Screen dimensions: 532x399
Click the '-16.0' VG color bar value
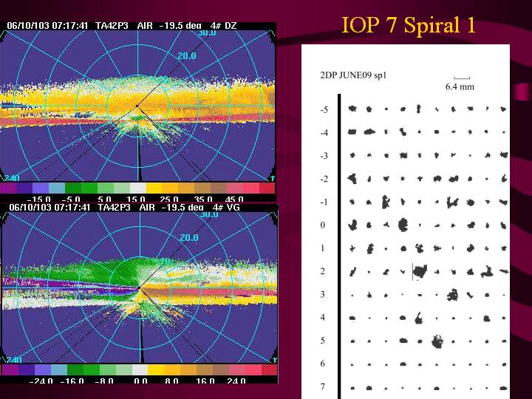click(x=72, y=381)
